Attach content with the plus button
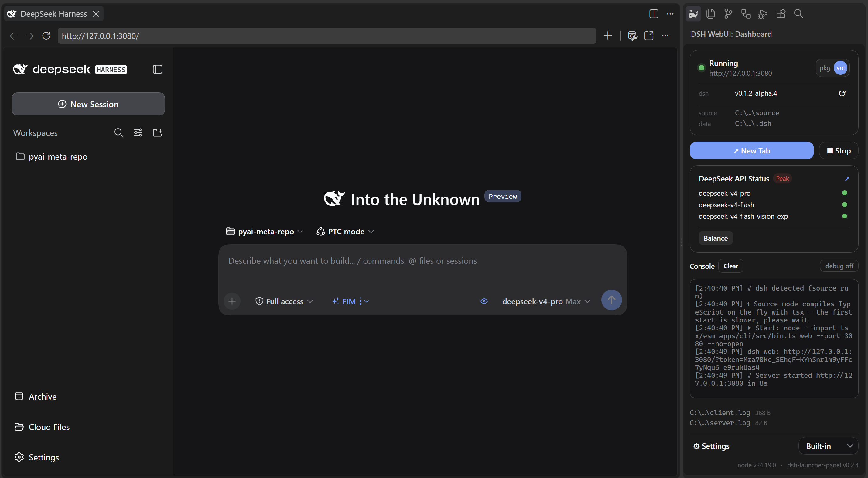 [x=232, y=301]
